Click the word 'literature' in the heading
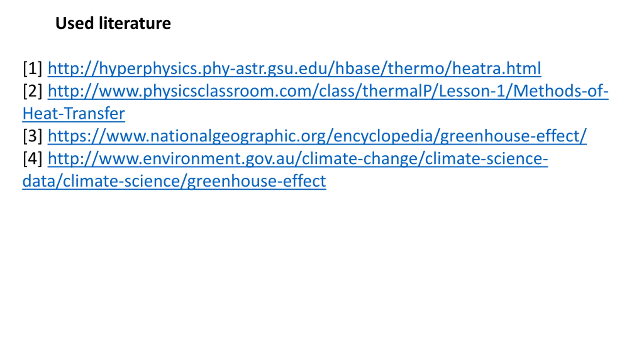Image resolution: width=644 pixels, height=362 pixels. (135, 23)
